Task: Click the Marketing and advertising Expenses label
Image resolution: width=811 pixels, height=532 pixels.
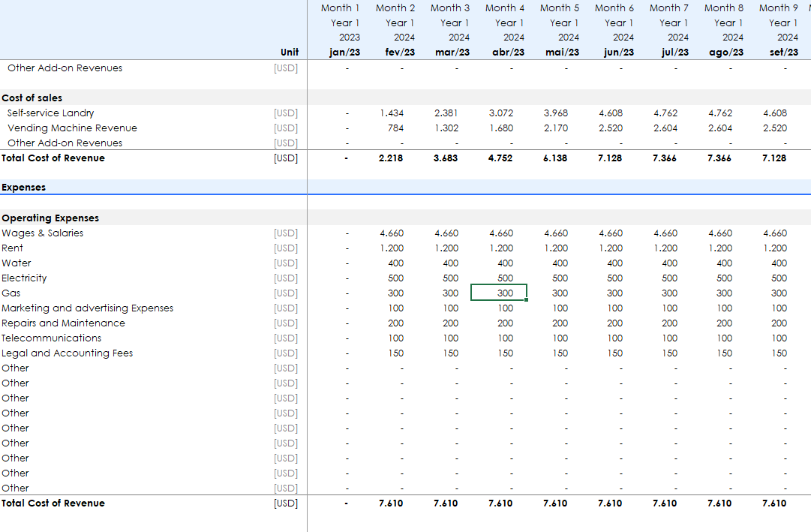Action: (87, 308)
